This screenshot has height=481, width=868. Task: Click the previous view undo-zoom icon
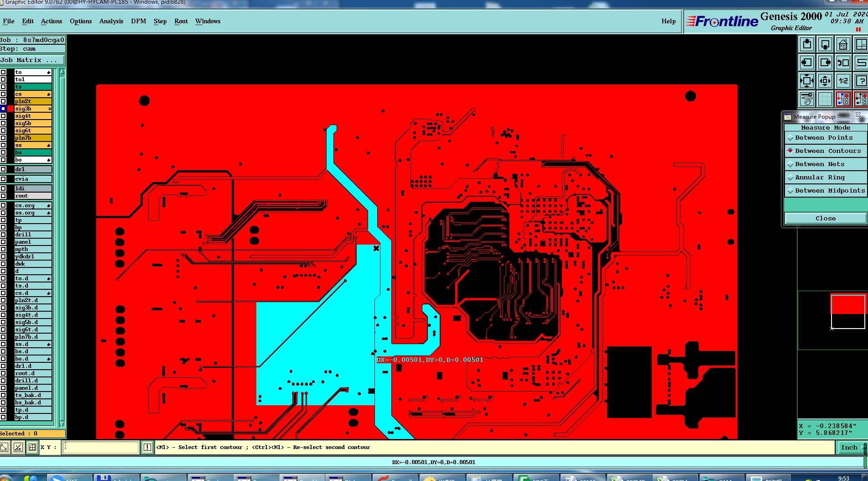pos(843,63)
